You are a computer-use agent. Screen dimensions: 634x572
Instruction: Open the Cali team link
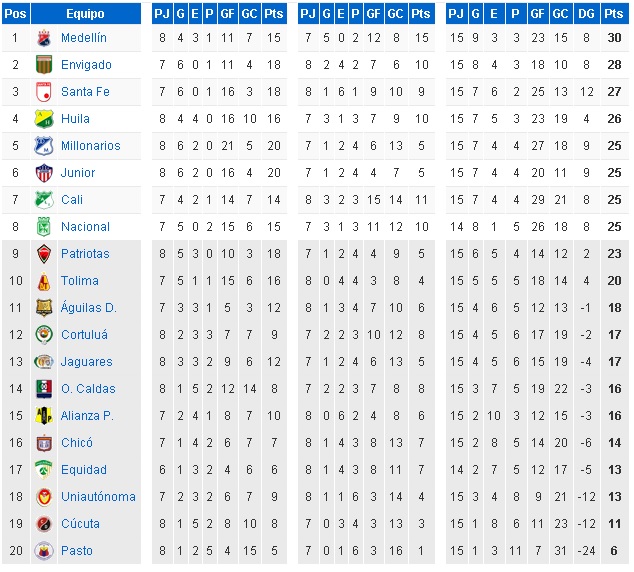click(72, 200)
